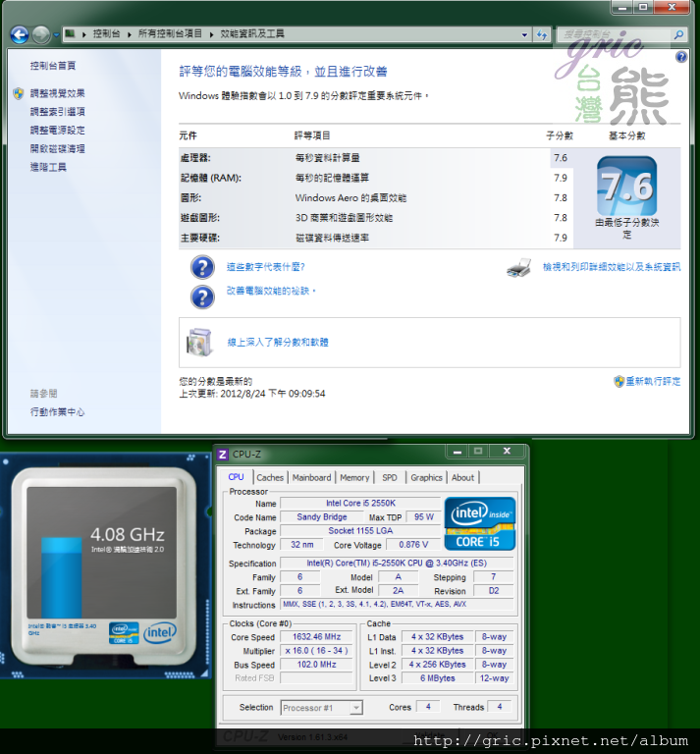
Task: Click question icon beside 這些數字代表什麼
Action: pos(202,267)
